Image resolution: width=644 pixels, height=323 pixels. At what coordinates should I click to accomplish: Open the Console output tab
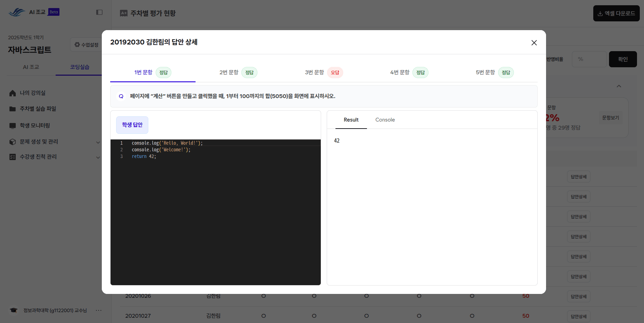pos(385,120)
